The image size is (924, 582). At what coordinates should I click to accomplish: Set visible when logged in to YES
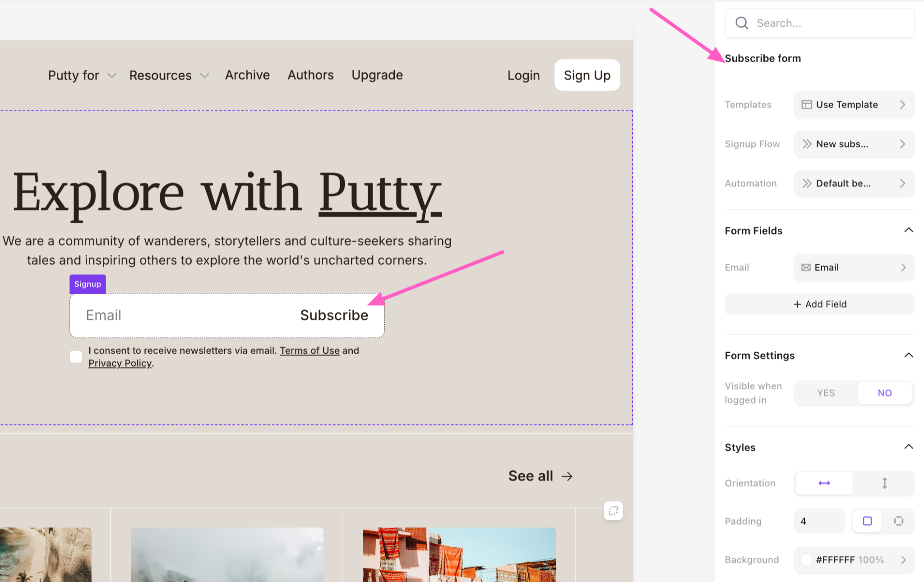[826, 393]
